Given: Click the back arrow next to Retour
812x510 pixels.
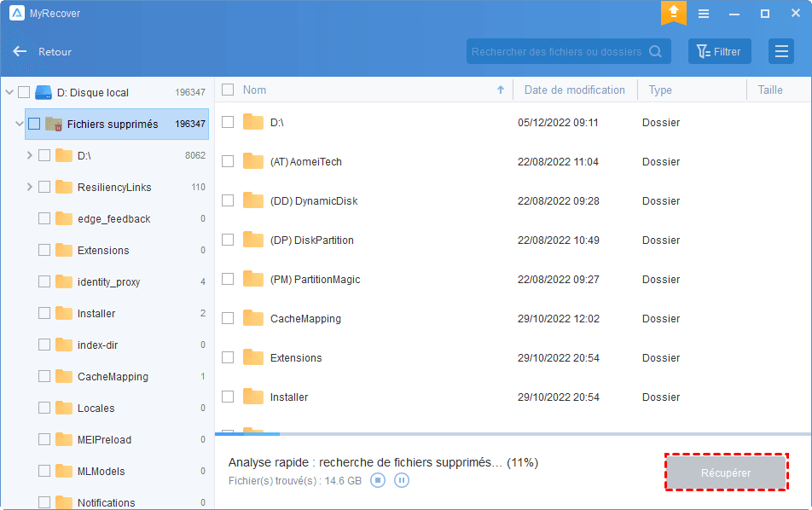Looking at the screenshot, I should (x=20, y=52).
